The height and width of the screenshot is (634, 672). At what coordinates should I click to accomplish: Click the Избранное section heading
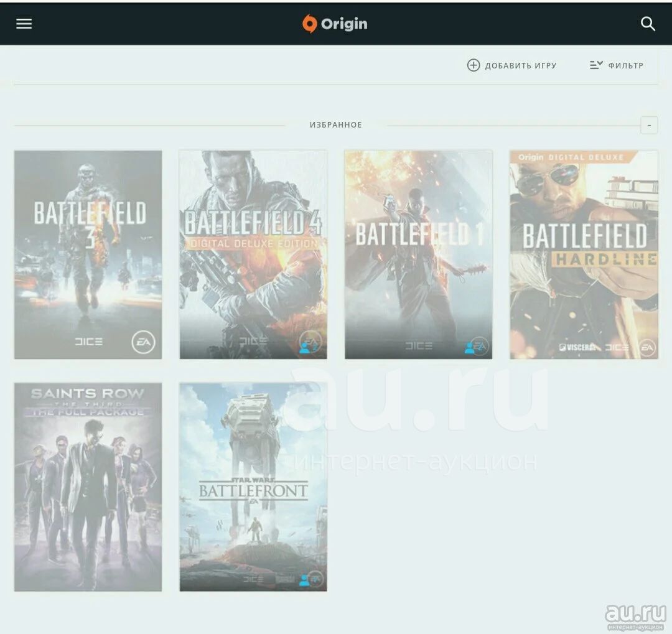335,124
